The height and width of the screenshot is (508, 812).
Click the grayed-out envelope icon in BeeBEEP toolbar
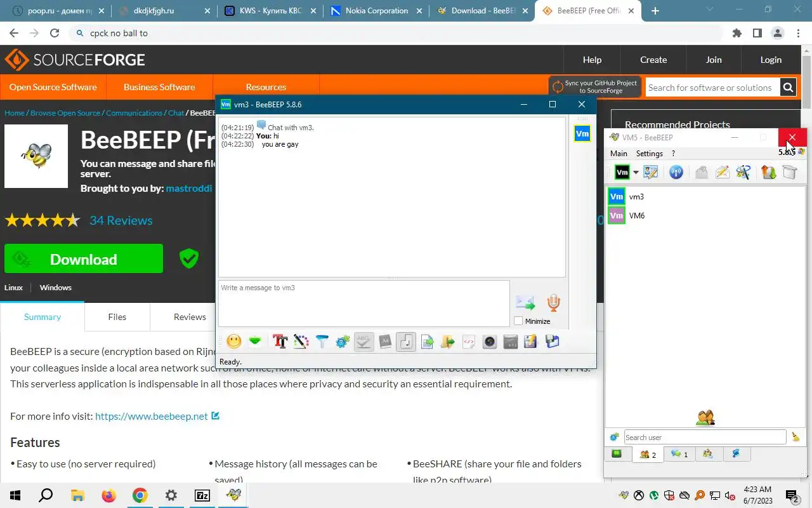coord(701,172)
